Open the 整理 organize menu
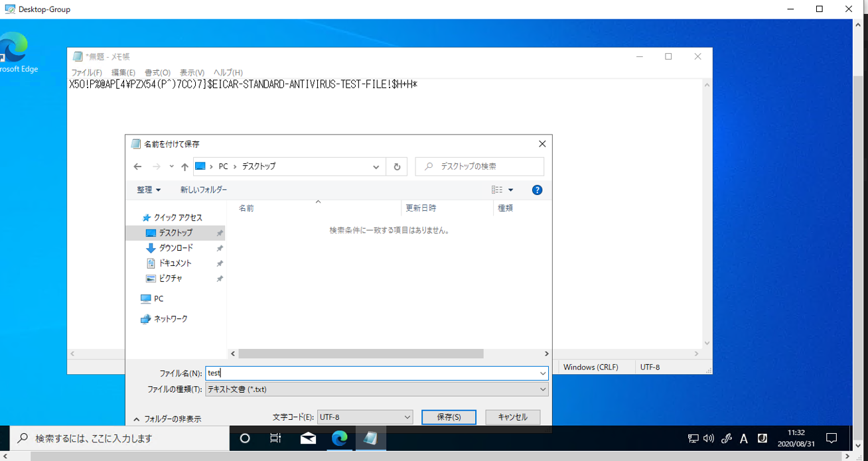The image size is (868, 461). click(148, 190)
